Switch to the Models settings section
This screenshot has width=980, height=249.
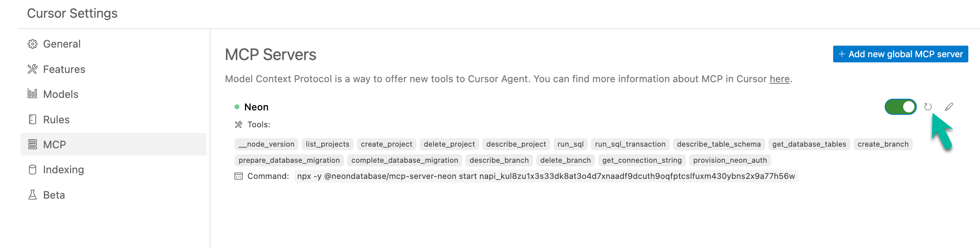(113, 94)
